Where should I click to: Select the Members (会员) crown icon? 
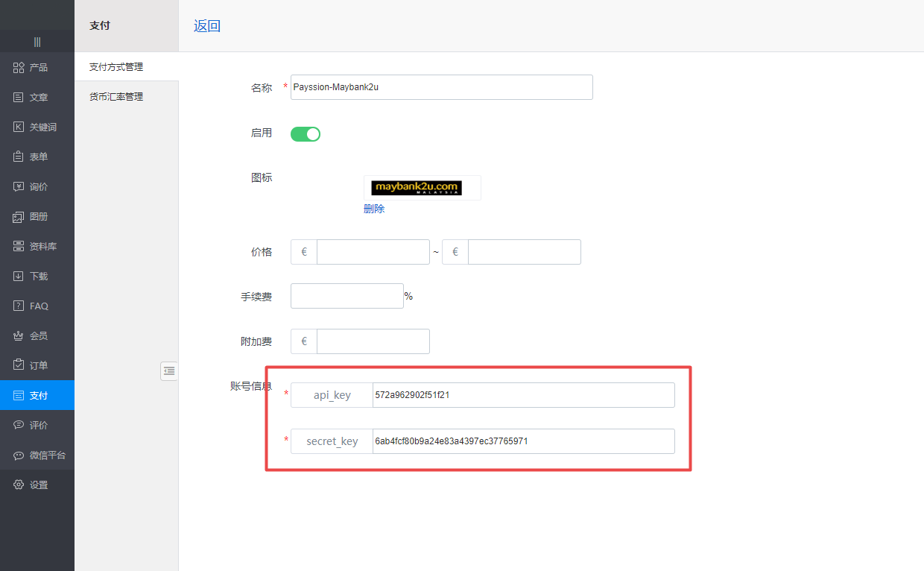coord(19,336)
